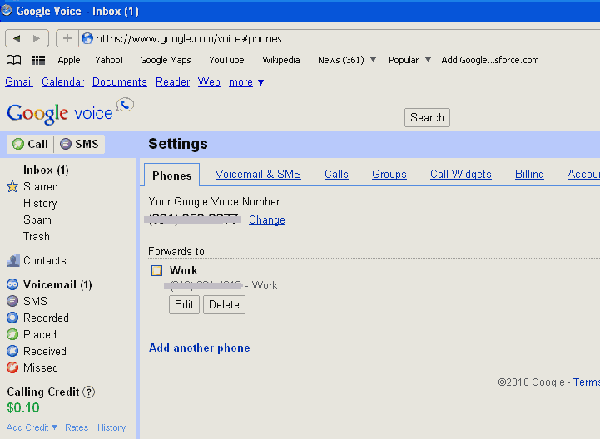Click the Placed calls icon

[12, 334]
